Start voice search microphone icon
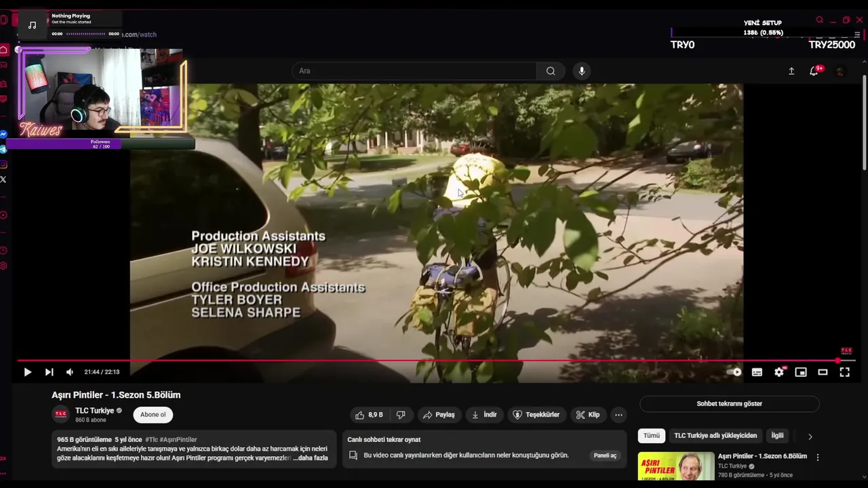868x488 pixels. (x=581, y=70)
